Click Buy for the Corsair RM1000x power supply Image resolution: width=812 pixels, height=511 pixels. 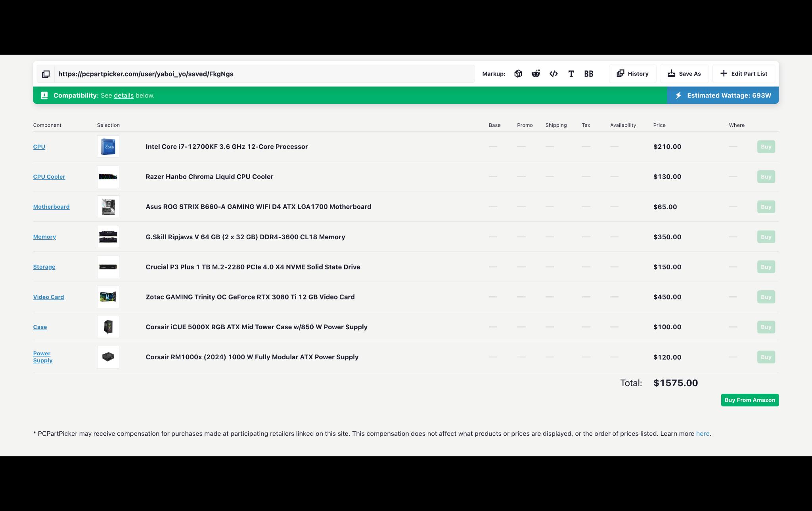[x=766, y=357]
